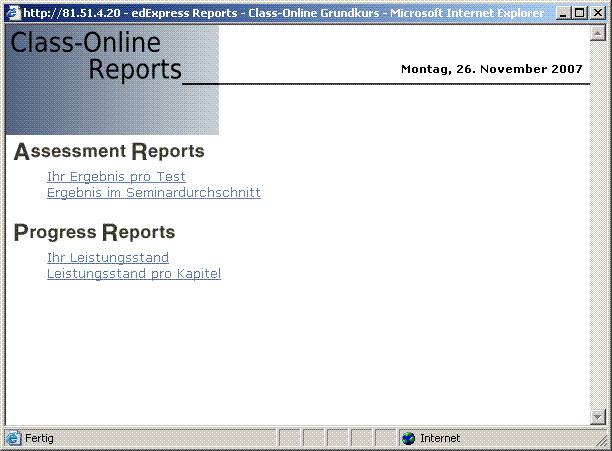Click the 'Progress Reports' heading

pyautogui.click(x=95, y=233)
